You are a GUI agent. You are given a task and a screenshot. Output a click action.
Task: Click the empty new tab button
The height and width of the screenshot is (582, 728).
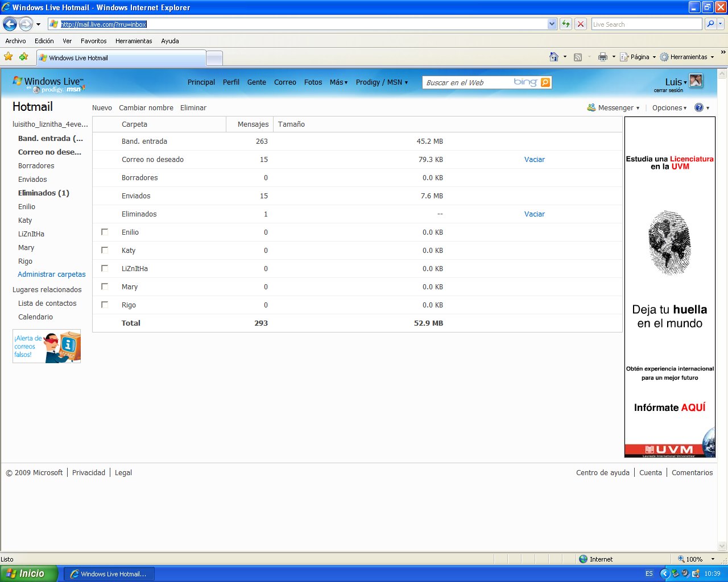tap(214, 58)
